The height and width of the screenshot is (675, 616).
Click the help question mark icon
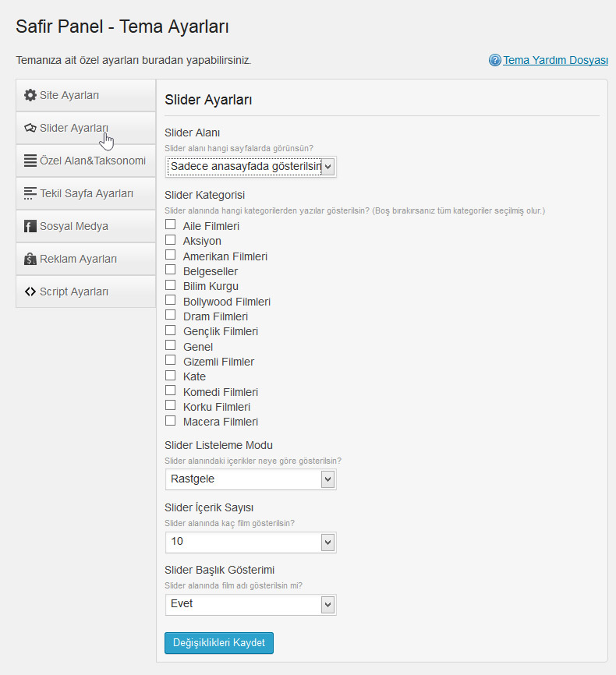495,60
